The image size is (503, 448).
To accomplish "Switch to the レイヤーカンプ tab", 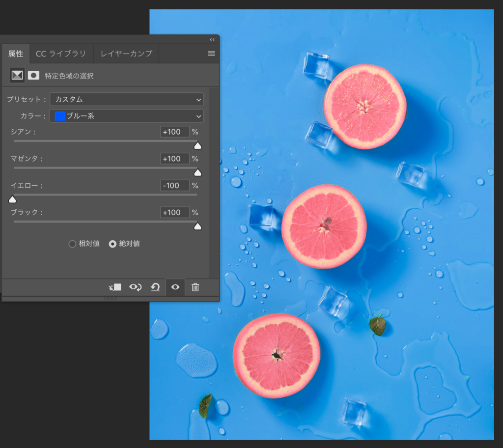I will 126,54.
